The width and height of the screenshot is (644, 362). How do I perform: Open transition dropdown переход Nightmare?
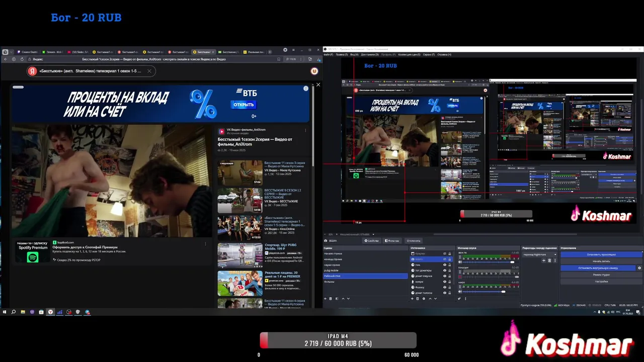pyautogui.click(x=540, y=254)
